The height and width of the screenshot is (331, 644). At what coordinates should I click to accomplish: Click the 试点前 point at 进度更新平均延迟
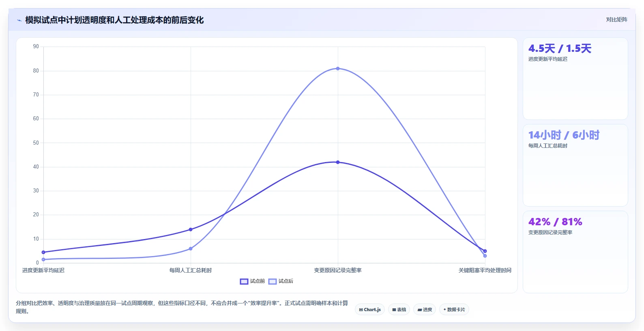[43, 252]
